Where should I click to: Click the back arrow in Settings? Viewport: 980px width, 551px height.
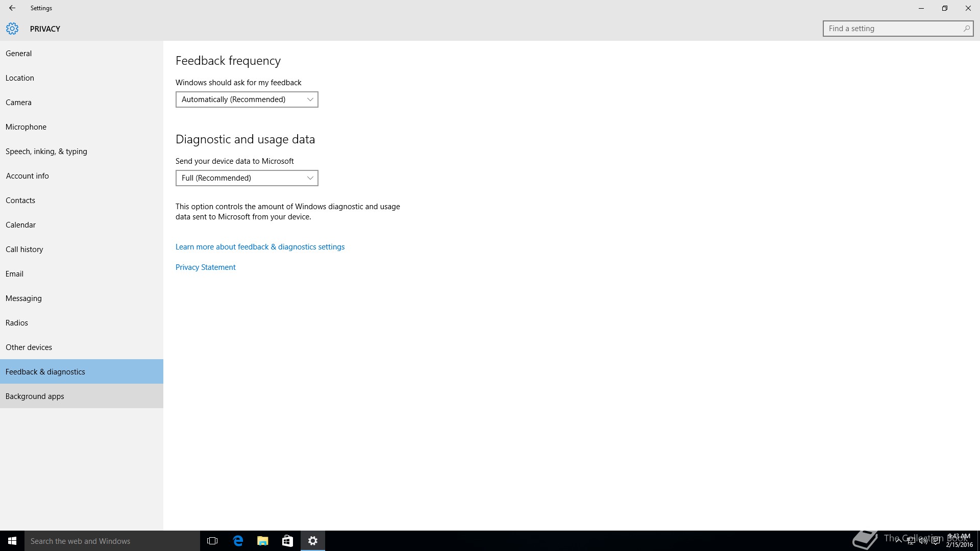tap(12, 8)
